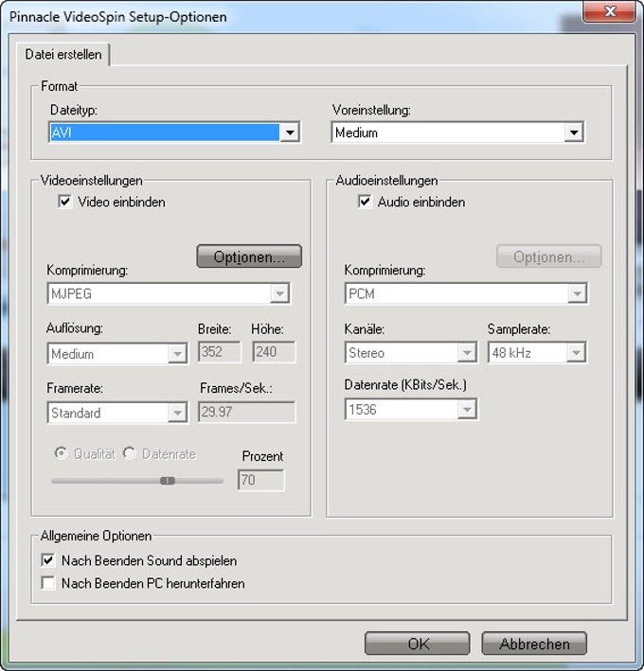Viewport: 644px width, 671px height.
Task: Confirm the settings with OK
Action: 418,644
